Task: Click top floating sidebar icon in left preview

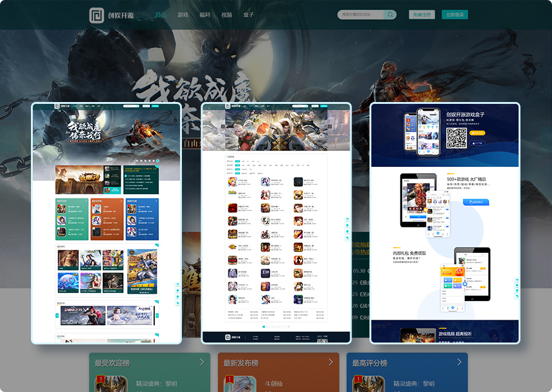Action: coord(178,284)
